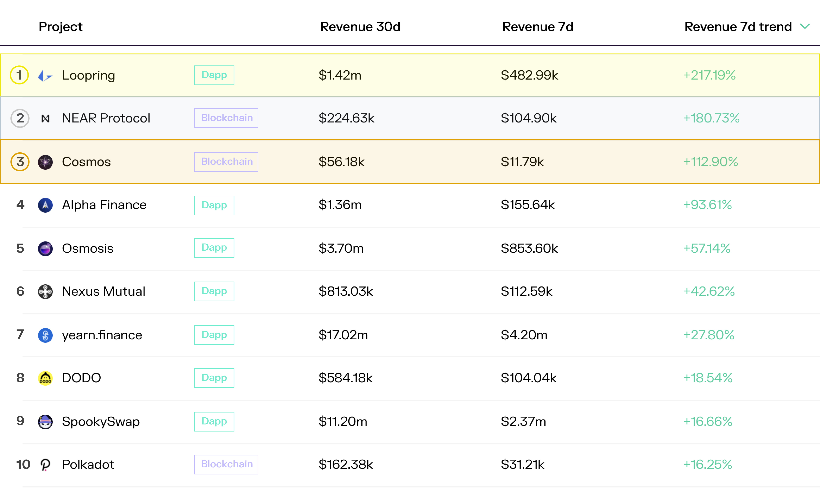The height and width of the screenshot is (504, 820).
Task: Click the SpookySwap logo icon
Action: pos(45,422)
